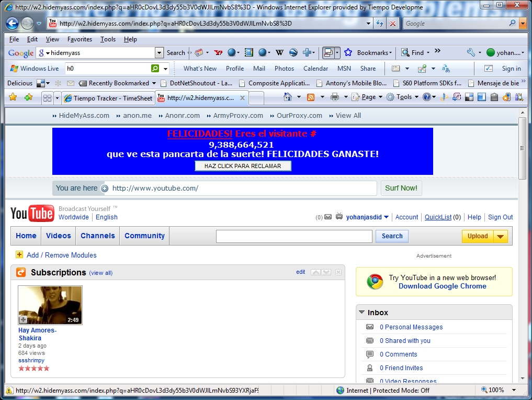Open the Help menu in menu bar
This screenshot has height=400, width=532.
point(130,39)
